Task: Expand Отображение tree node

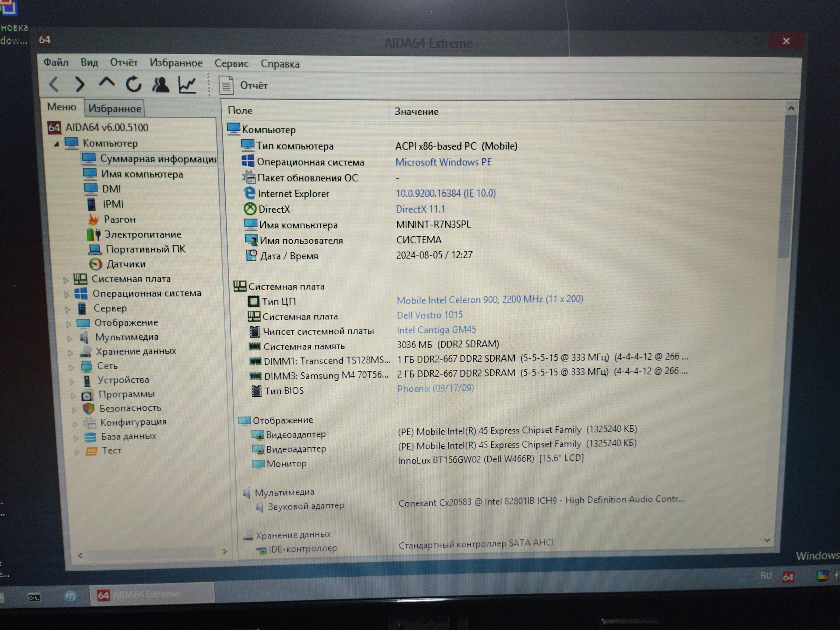Action: [x=69, y=324]
